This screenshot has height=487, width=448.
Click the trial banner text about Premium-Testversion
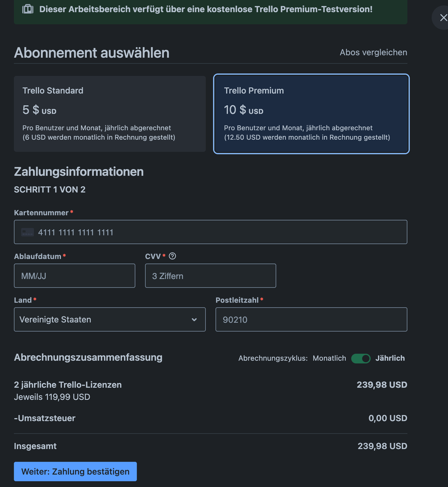[206, 9]
